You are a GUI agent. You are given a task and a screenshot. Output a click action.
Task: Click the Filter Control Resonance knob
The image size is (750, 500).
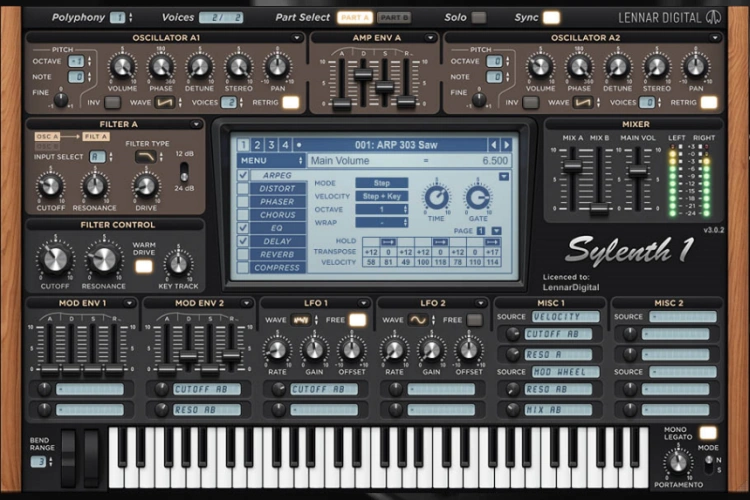[x=103, y=259]
